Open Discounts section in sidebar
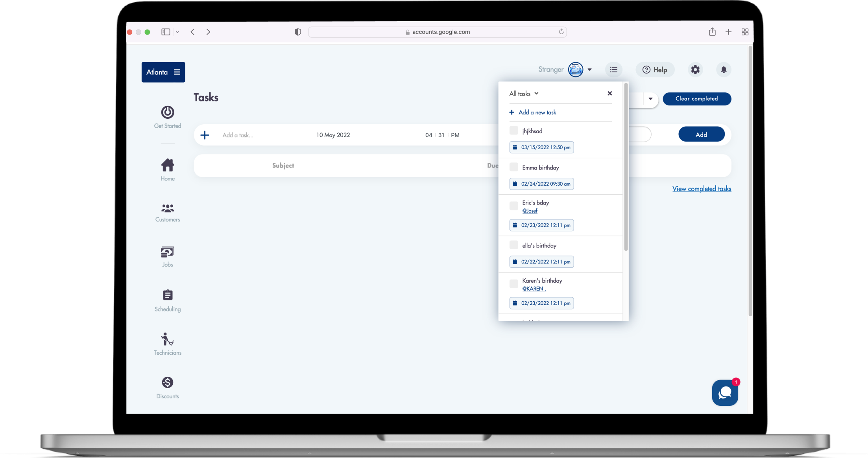 click(x=168, y=387)
